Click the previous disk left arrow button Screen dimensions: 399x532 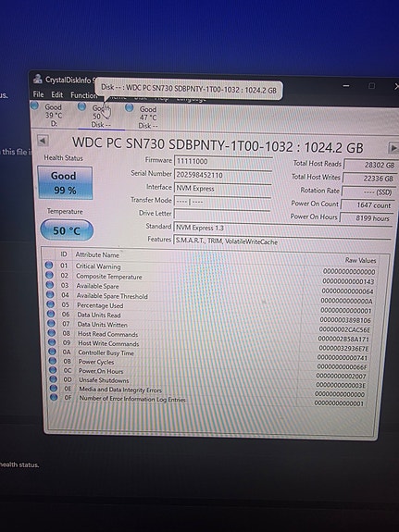click(x=43, y=140)
